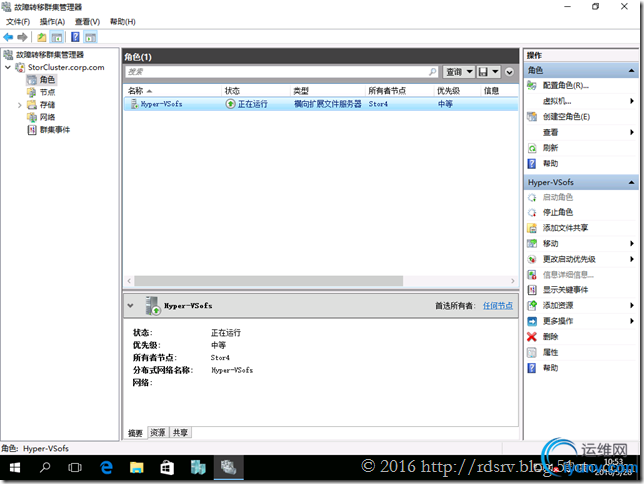Launch Microsoft Edge from the taskbar
Image resolution: width=644 pixels, height=484 pixels.
click(x=106, y=468)
